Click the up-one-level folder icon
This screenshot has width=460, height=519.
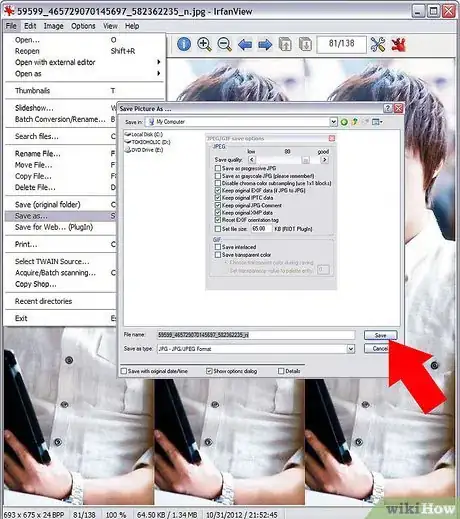[355, 122]
